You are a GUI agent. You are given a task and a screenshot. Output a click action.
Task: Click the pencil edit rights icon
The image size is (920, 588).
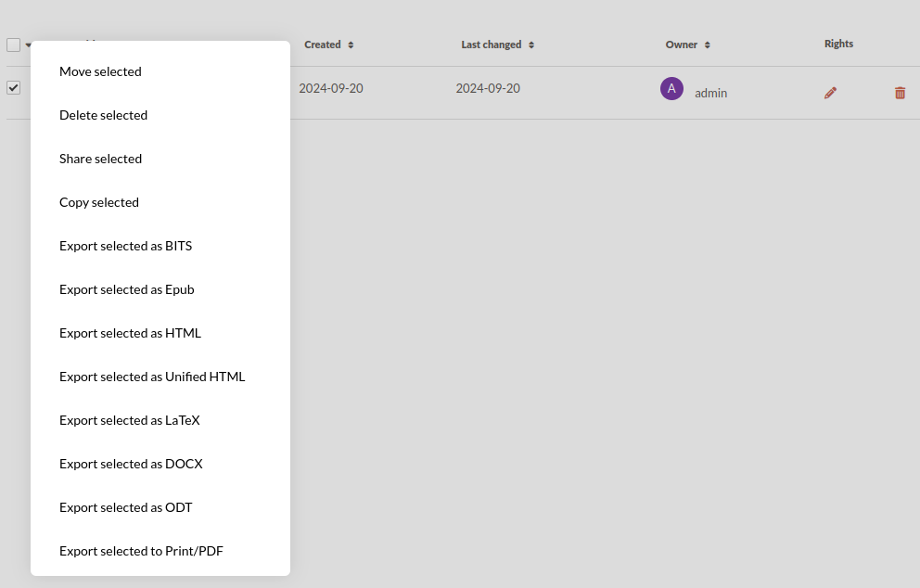(x=830, y=93)
